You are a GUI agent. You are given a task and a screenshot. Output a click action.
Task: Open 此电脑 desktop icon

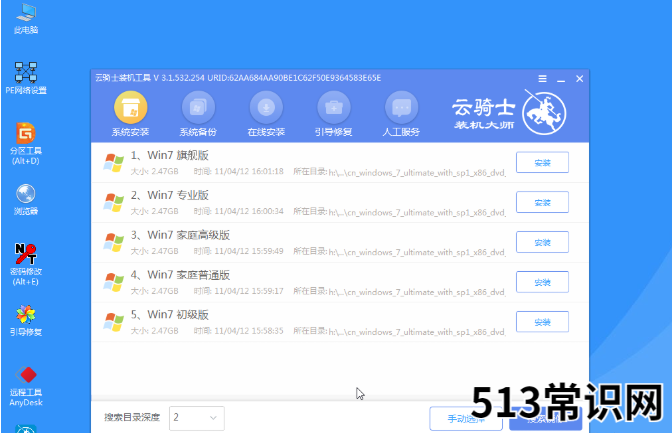26,18
